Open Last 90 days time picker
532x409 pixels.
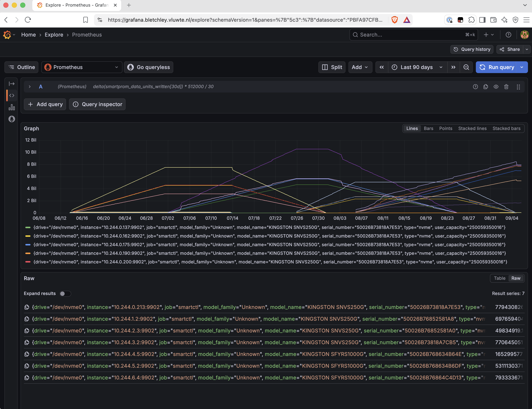point(418,67)
